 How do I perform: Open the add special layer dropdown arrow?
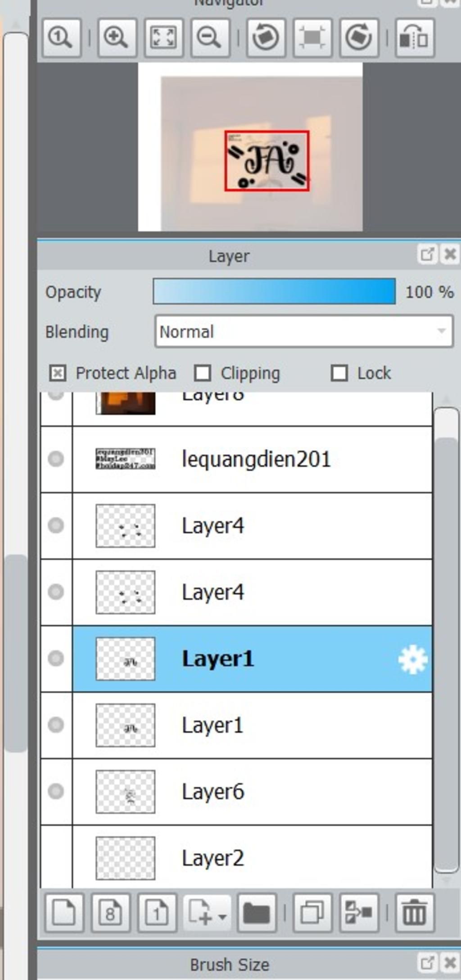click(x=222, y=916)
